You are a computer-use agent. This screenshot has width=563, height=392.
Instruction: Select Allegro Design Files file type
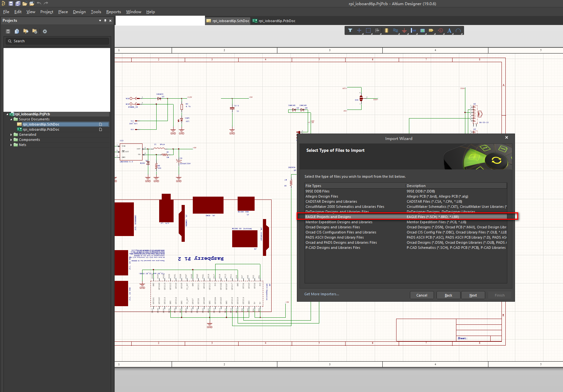coord(406,196)
